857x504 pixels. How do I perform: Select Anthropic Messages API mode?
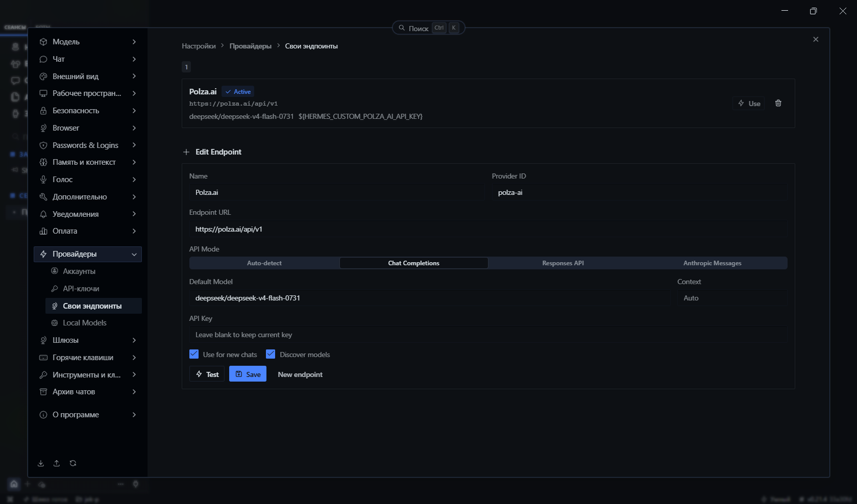[713, 263]
